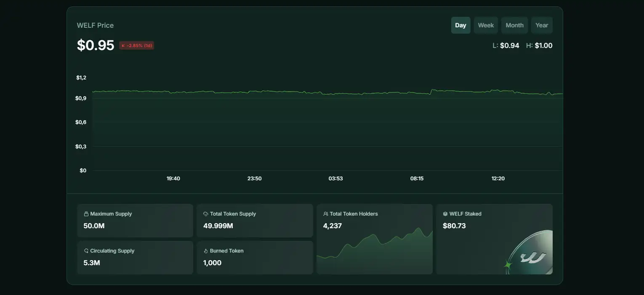Switch chart to Week view

click(486, 25)
